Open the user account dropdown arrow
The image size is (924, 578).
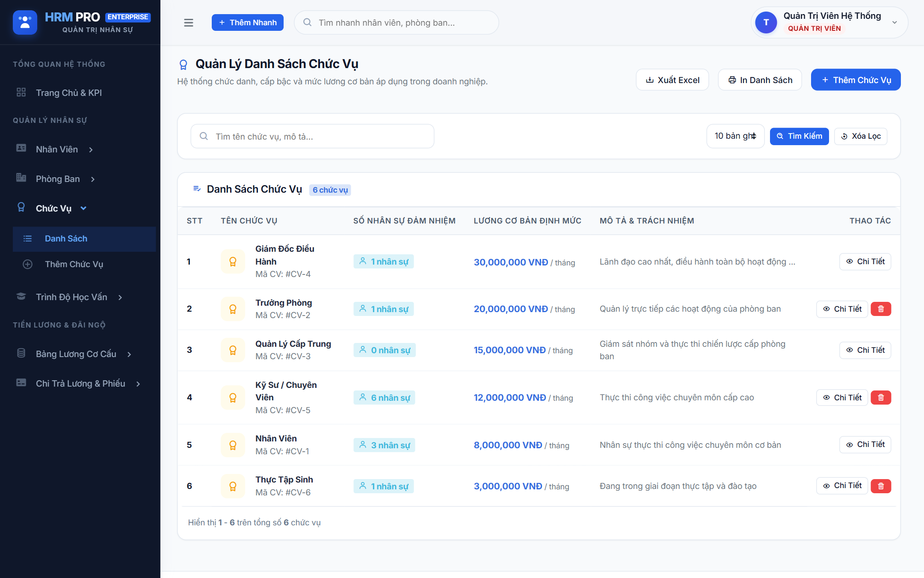coord(894,23)
